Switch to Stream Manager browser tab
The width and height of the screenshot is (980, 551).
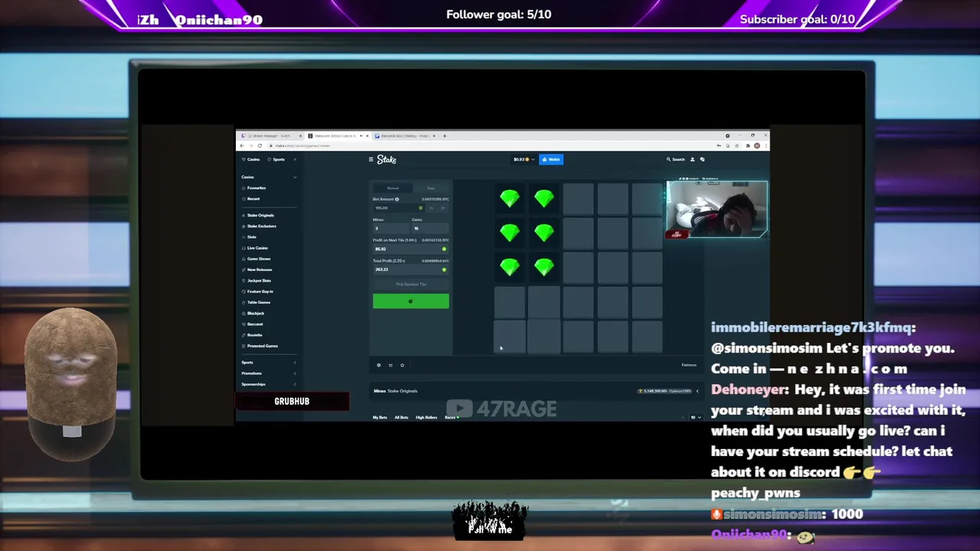point(269,135)
